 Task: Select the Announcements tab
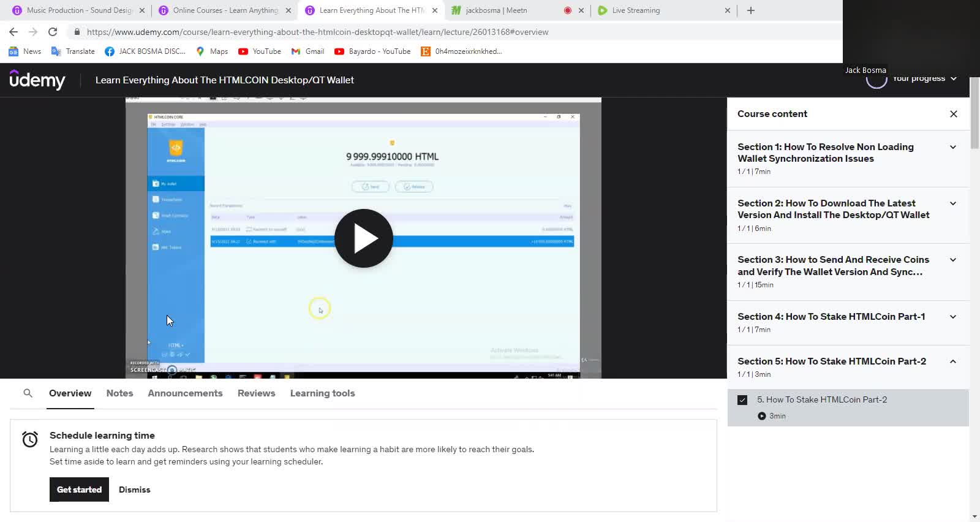185,393
